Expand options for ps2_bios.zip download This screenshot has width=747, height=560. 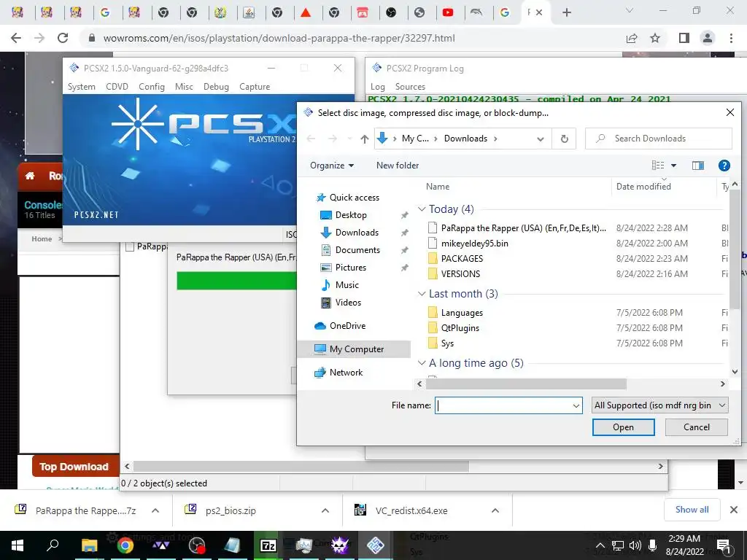(x=325, y=510)
